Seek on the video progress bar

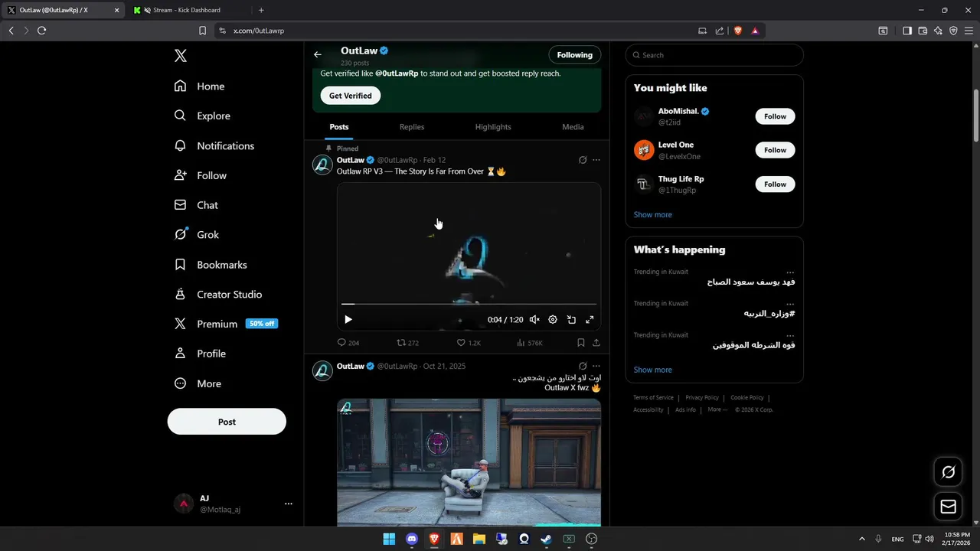(469, 304)
